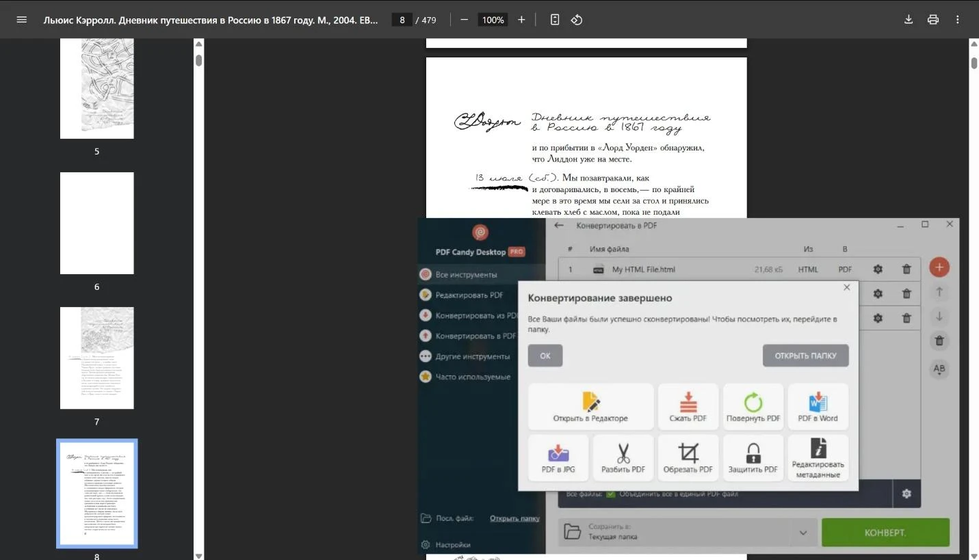This screenshot has height=560, width=979.
Task: Click the Имя файла column header
Action: (x=609, y=249)
